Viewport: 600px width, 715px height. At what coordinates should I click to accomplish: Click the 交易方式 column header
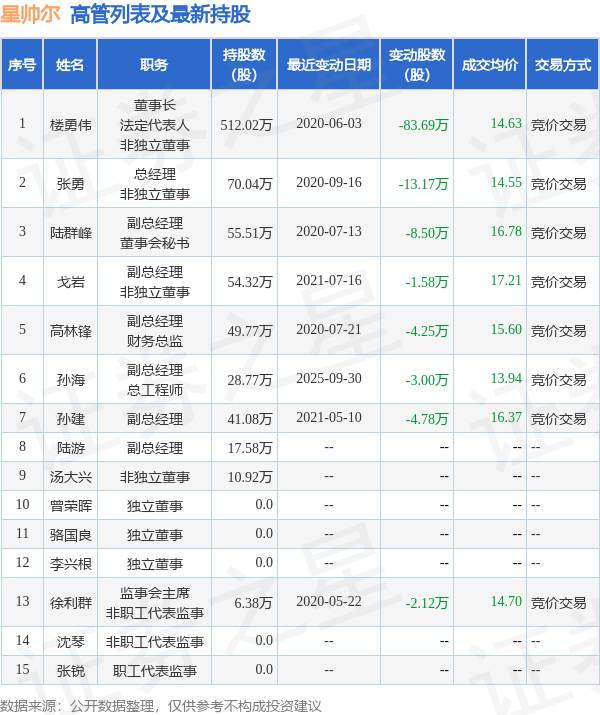tap(563, 64)
